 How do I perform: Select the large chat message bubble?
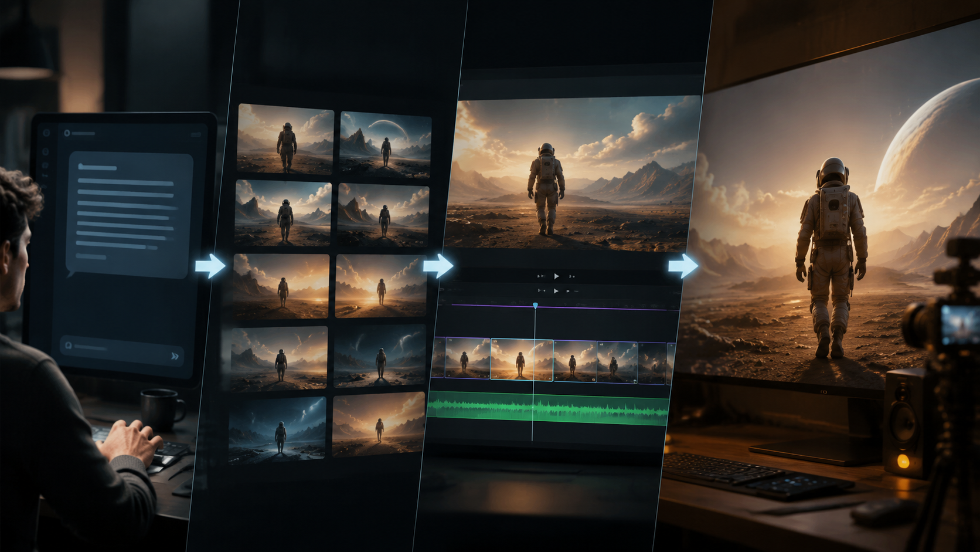[x=128, y=215]
